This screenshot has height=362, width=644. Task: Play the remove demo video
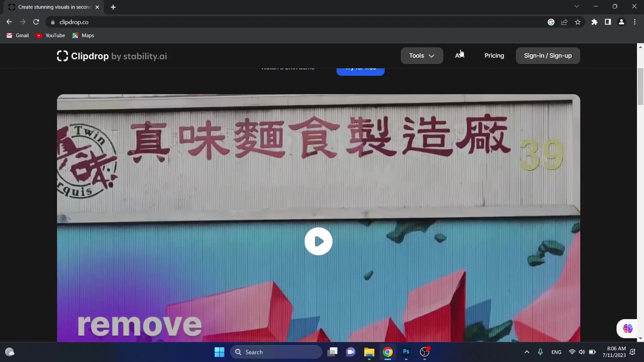pyautogui.click(x=318, y=241)
